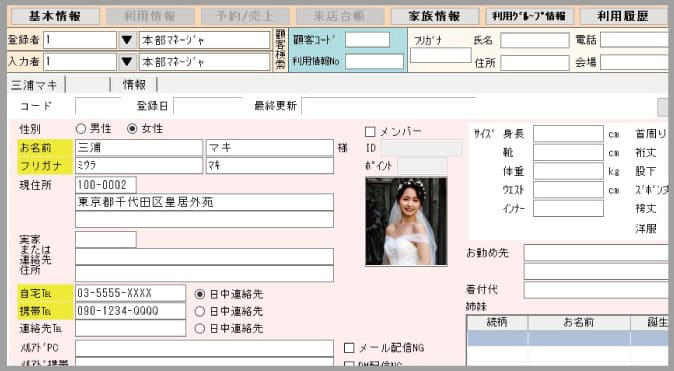Click the 会場 search field

634,62
